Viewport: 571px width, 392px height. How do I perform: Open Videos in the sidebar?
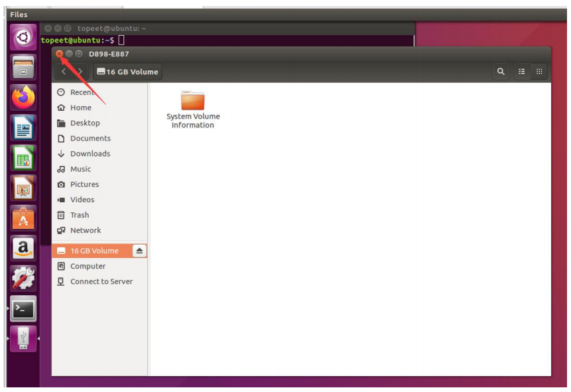click(x=99, y=199)
